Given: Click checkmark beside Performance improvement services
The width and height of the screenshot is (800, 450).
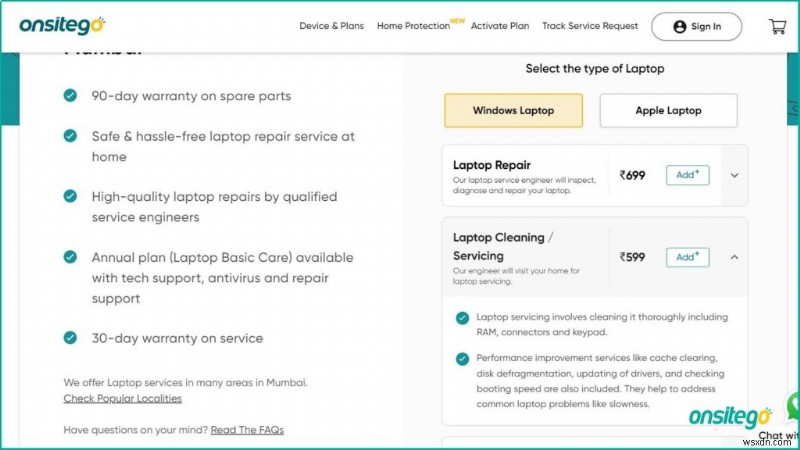Looking at the screenshot, I should coord(462,358).
